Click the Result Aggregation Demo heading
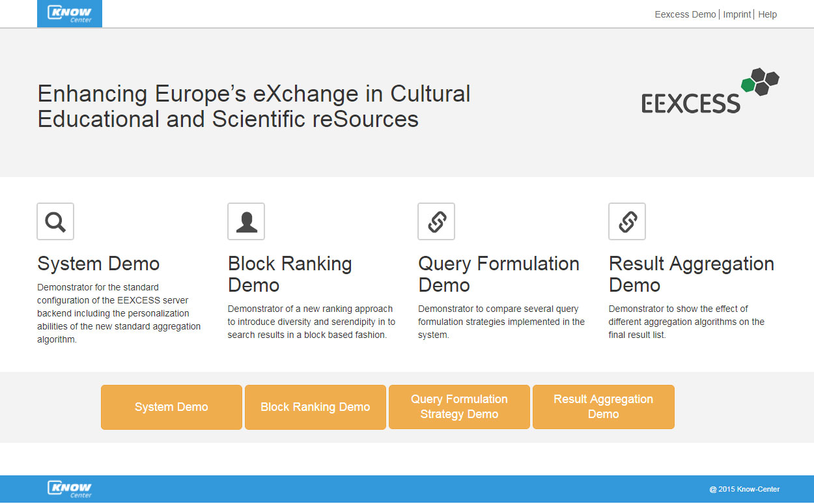Image resolution: width=814 pixels, height=504 pixels. [692, 274]
